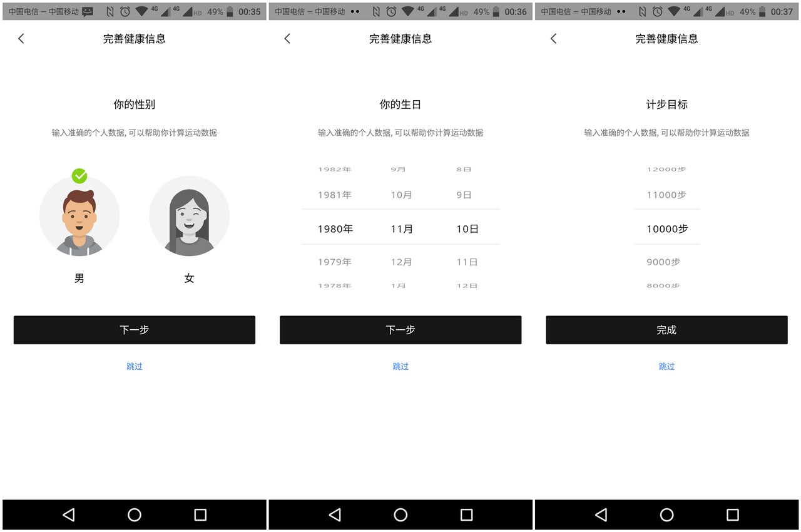Select the male avatar icon
801x532 pixels.
pos(79,215)
